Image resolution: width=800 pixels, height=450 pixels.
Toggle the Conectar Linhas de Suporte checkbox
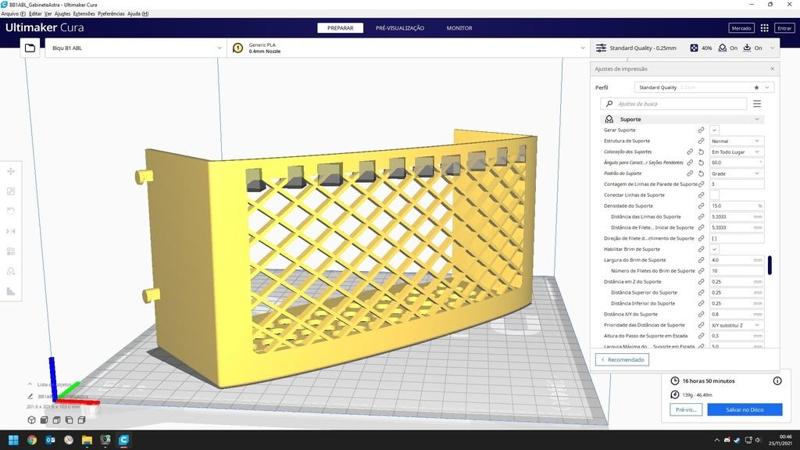coord(714,195)
